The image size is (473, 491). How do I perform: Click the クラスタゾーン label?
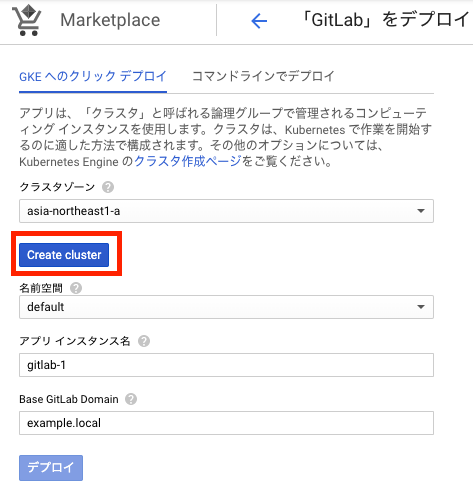tap(57, 187)
